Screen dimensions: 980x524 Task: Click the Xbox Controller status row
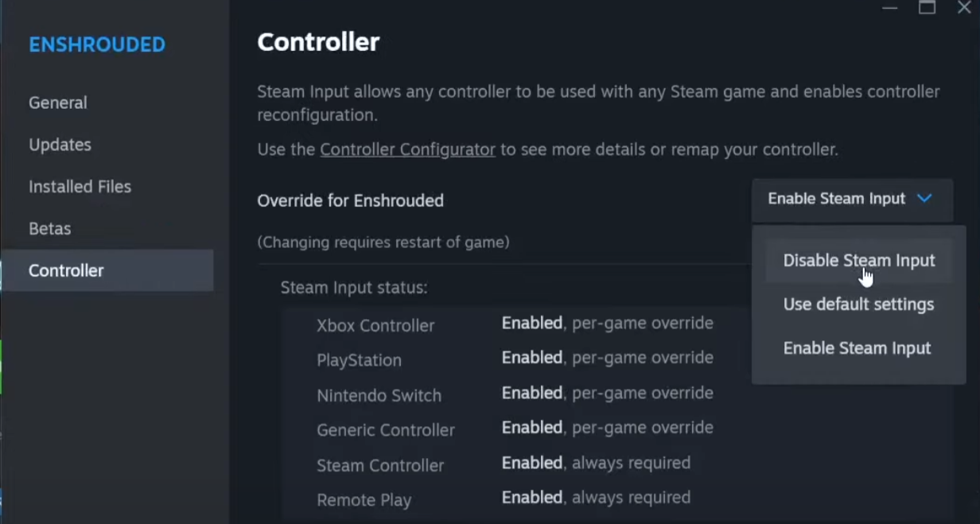tap(515, 324)
